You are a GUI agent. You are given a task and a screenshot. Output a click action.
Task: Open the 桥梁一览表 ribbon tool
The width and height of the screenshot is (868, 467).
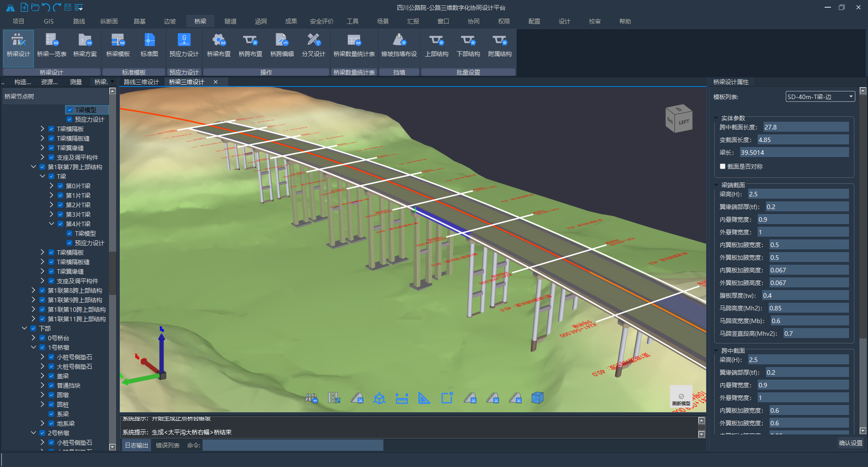point(52,45)
